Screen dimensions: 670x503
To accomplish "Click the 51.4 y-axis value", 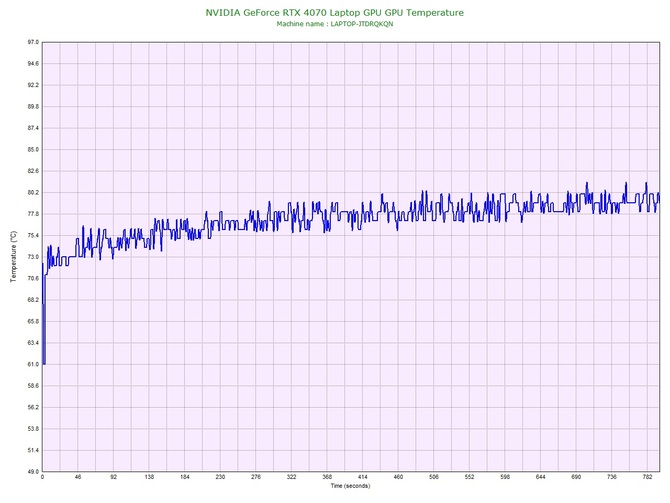I will tap(33, 450).
